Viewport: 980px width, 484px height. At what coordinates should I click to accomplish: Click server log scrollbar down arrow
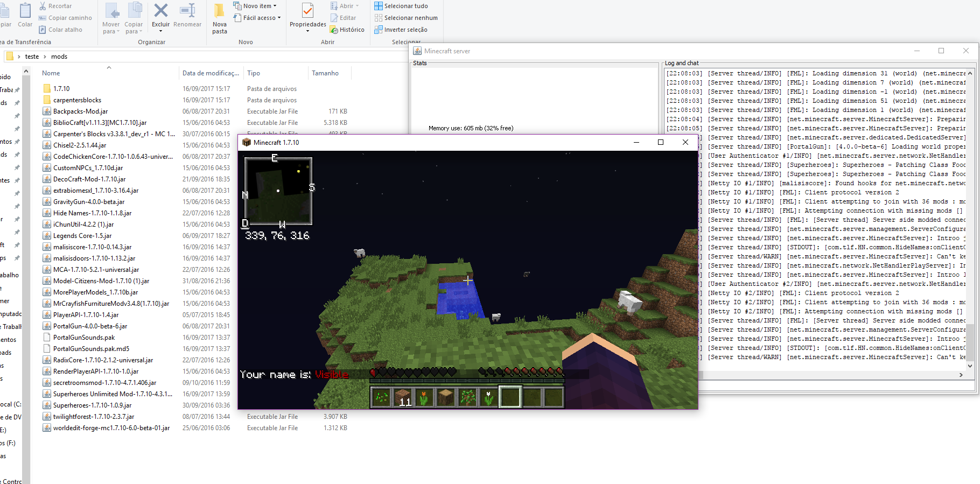point(970,366)
